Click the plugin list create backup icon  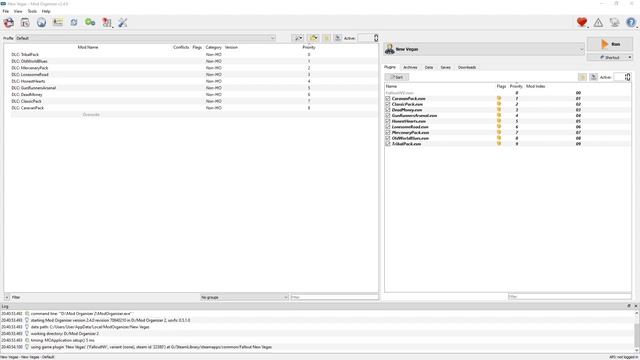(593, 77)
